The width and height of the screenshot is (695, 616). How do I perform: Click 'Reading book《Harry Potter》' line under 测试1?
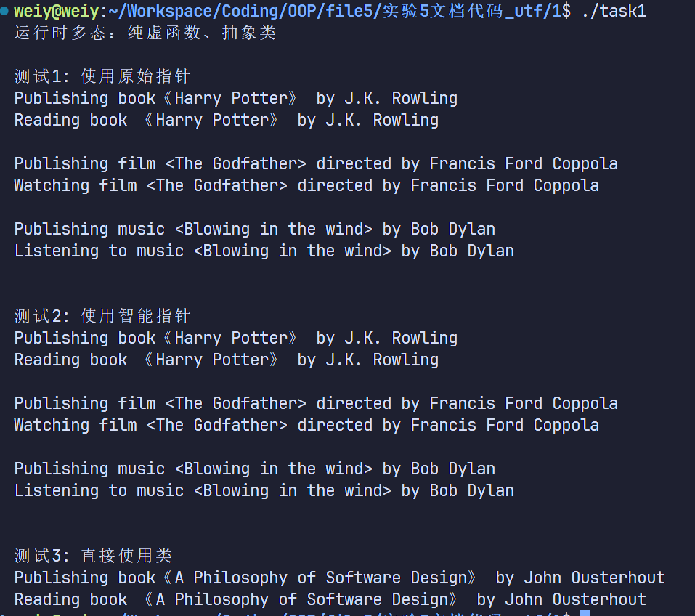tap(227, 120)
